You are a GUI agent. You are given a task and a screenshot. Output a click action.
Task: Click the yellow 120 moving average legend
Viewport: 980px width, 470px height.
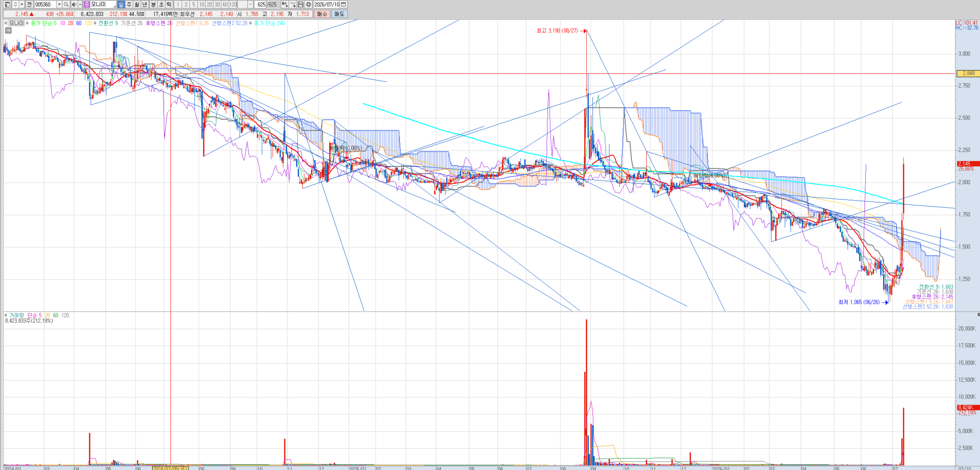[88, 23]
